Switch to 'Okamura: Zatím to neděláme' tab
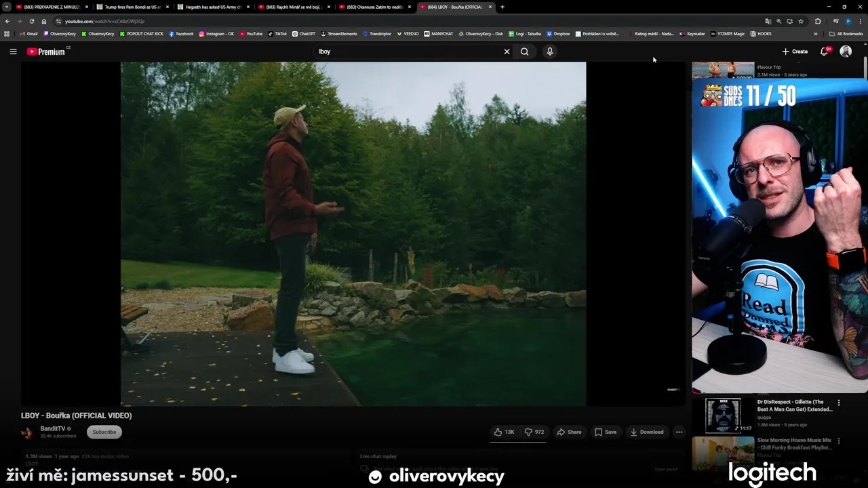 (x=374, y=7)
